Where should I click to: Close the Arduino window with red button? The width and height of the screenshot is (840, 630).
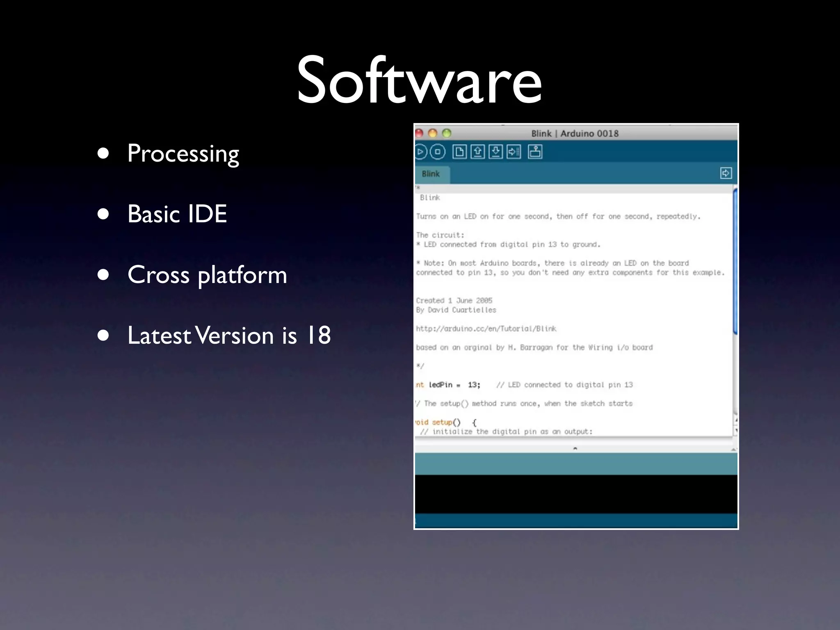(x=419, y=133)
